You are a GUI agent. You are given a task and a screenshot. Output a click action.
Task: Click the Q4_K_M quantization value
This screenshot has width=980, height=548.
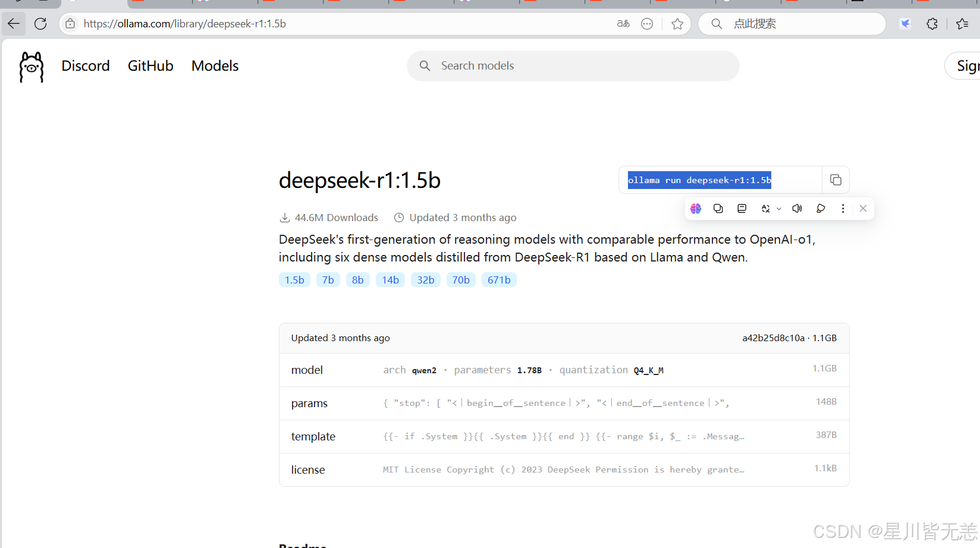pyautogui.click(x=649, y=370)
